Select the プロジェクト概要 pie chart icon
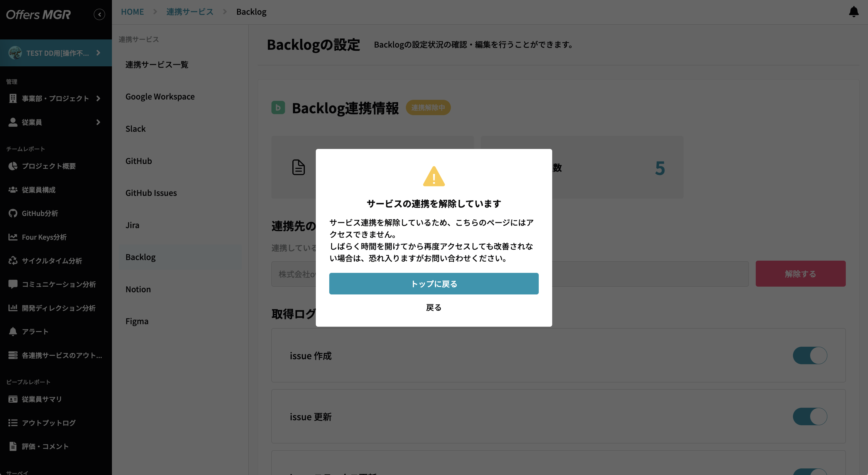Viewport: 868px width, 475px height. [13, 166]
